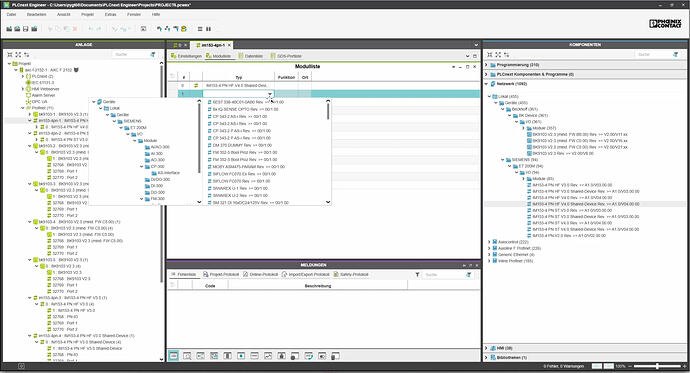Click magnifier icon in bottom editor toolbar

point(187,355)
